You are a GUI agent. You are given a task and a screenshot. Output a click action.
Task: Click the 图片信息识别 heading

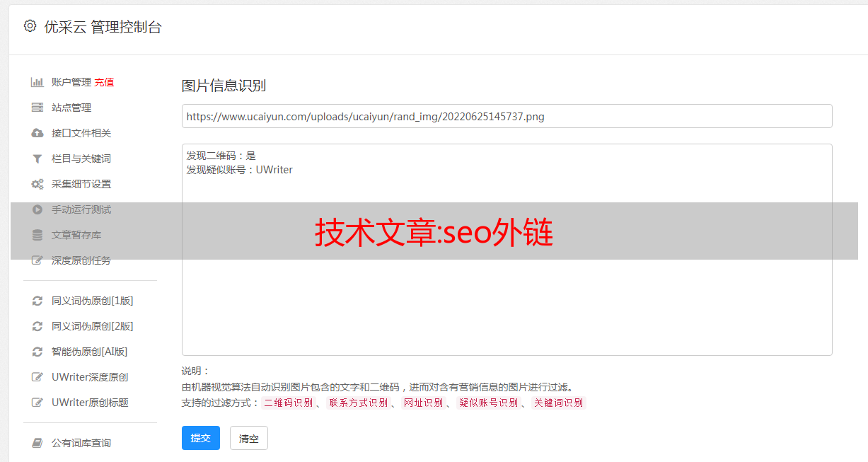(x=224, y=86)
